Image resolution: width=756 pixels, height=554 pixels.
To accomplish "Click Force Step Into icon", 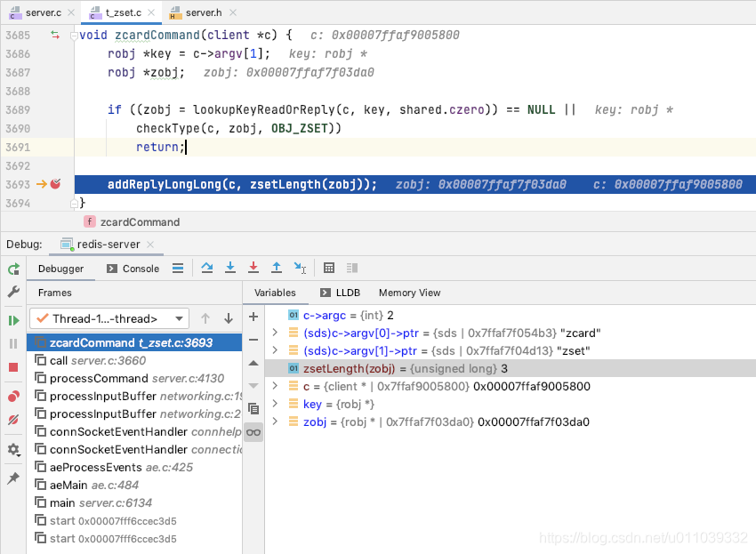I will click(x=253, y=268).
